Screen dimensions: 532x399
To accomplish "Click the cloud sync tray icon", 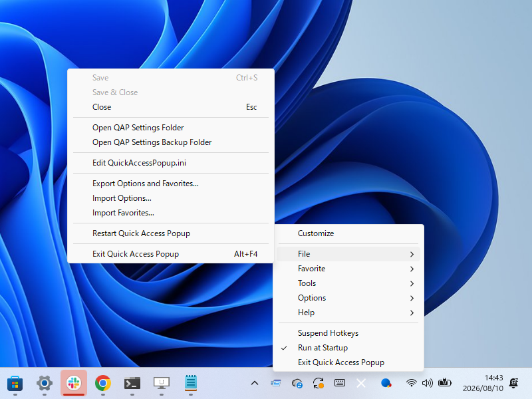I will tap(297, 384).
